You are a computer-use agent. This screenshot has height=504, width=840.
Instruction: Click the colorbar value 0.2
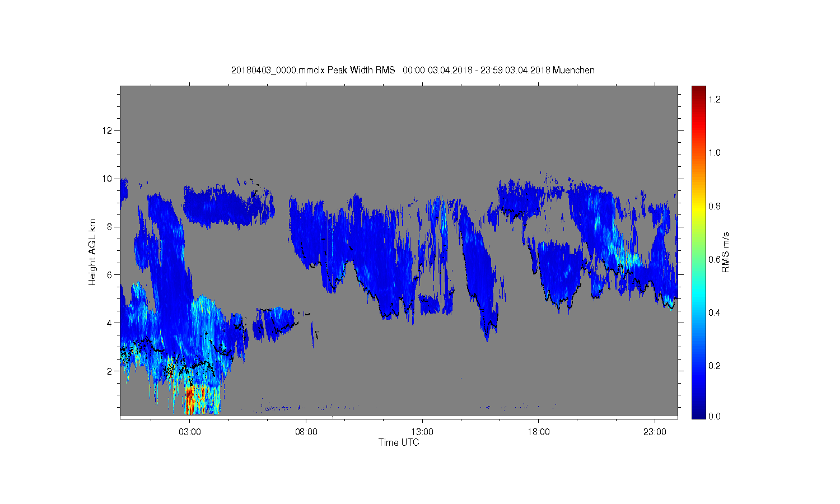[714, 366]
